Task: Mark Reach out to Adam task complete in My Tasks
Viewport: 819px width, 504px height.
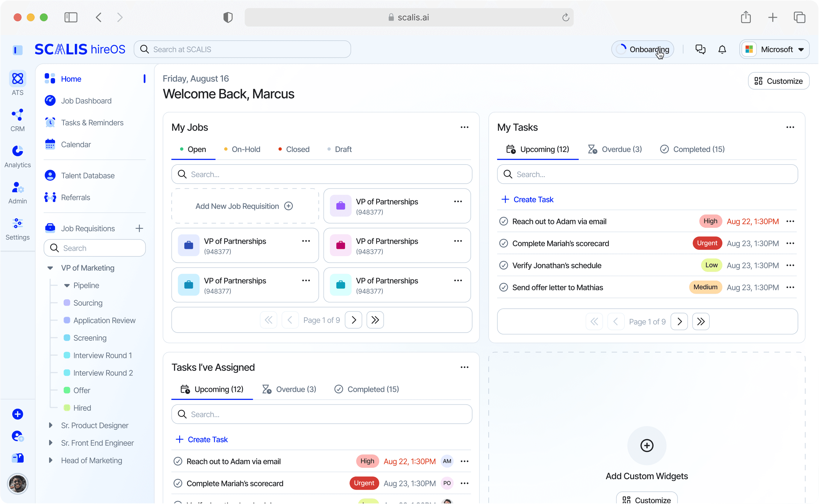Action: (504, 221)
